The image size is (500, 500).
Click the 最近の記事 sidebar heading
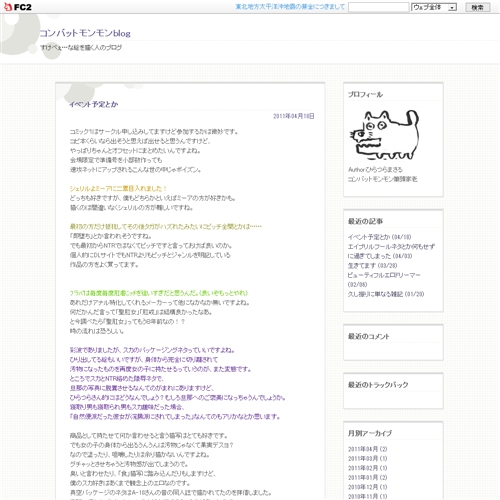point(365,221)
